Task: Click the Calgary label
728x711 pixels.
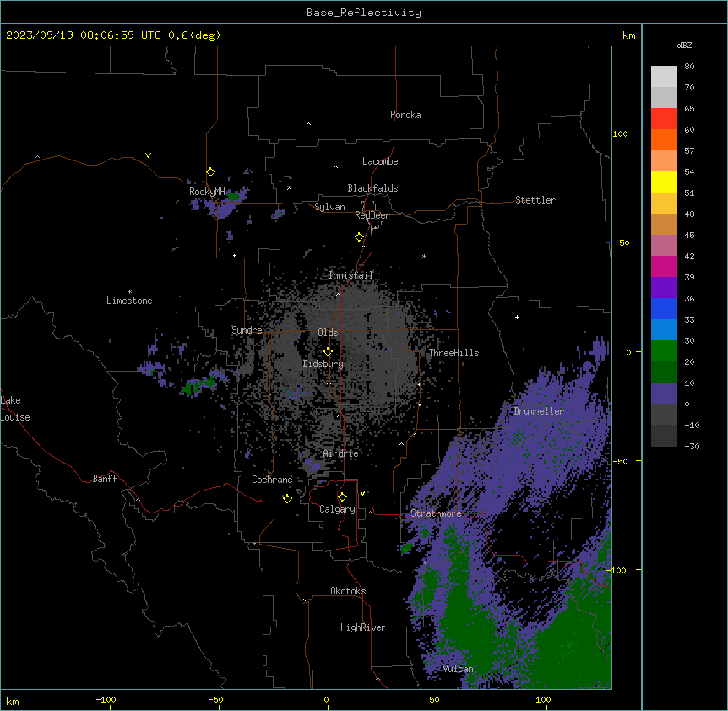Action: pyautogui.click(x=337, y=509)
